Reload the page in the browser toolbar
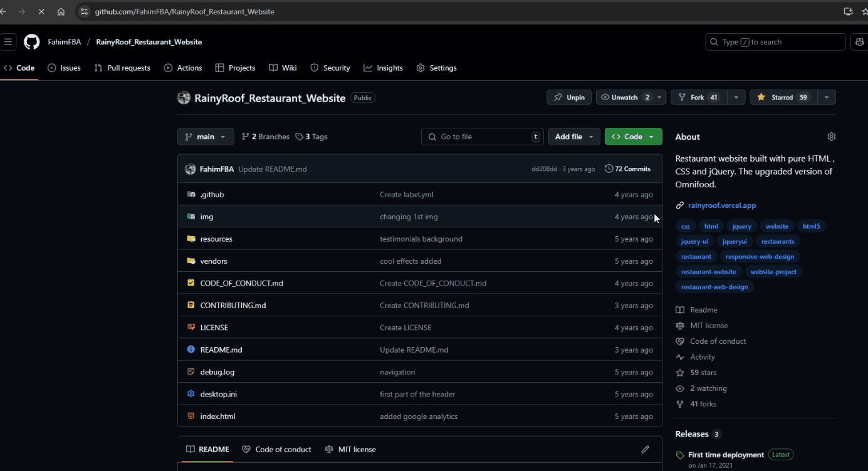The image size is (868, 471). pyautogui.click(x=41, y=11)
